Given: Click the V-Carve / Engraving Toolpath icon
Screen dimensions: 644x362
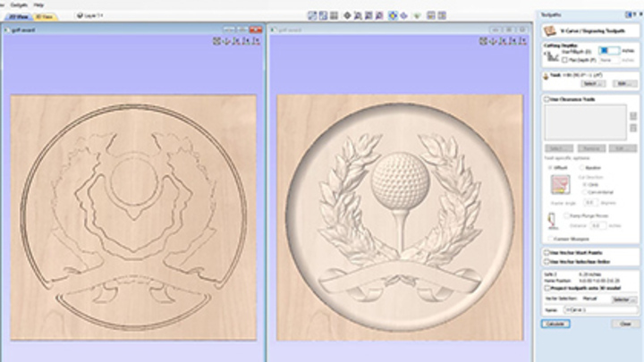Looking at the screenshot, I should (549, 29).
